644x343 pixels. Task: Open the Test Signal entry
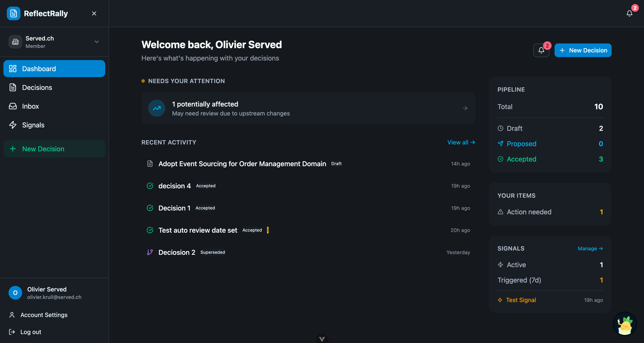pos(521,300)
